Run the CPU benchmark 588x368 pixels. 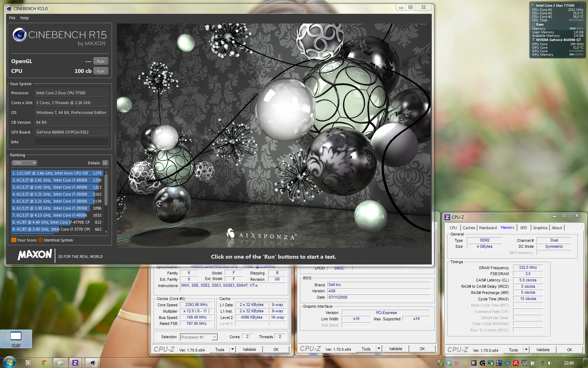click(100, 71)
